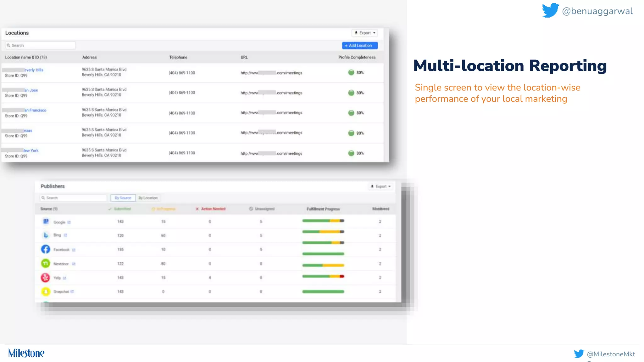Click the Profile Completeness column header
This screenshot has height=362, width=644.
tap(357, 57)
